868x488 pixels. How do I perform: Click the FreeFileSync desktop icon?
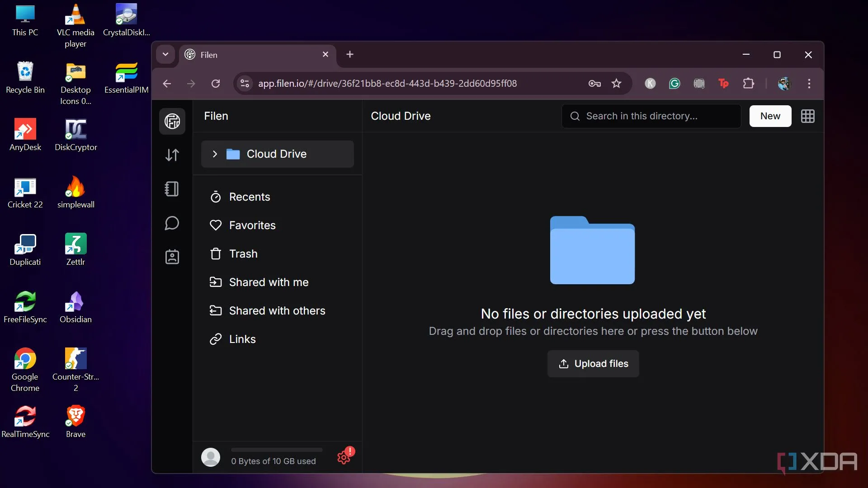25,307
